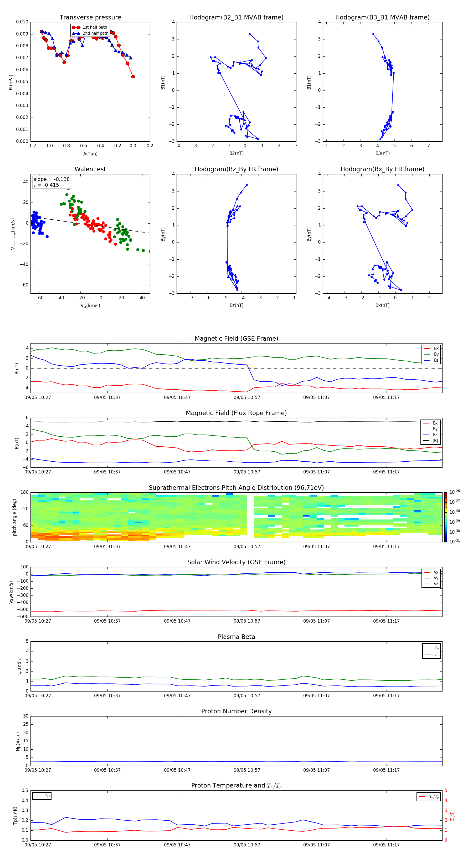This screenshot has width=473, height=868.
Task: Click the Tp legend entry in temperature panel
Action: pyautogui.click(x=42, y=796)
